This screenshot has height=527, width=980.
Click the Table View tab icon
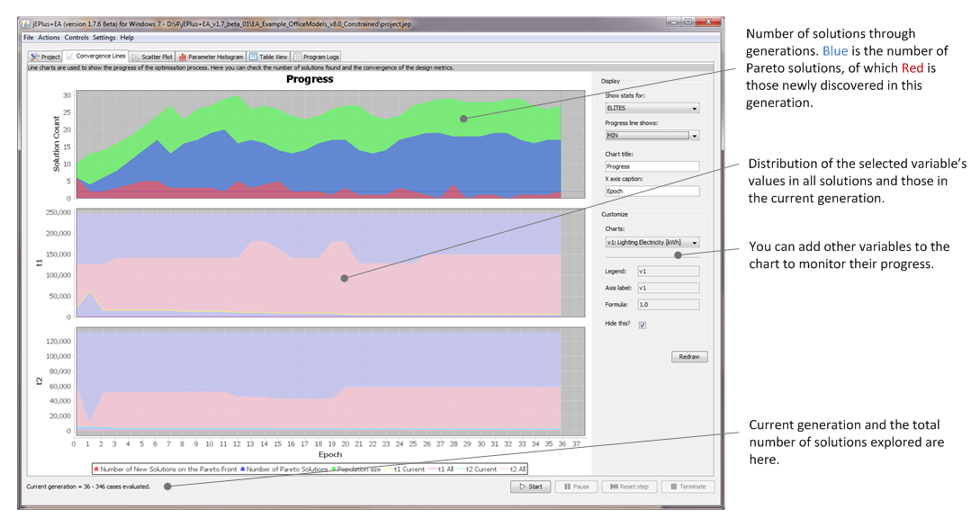[x=253, y=56]
